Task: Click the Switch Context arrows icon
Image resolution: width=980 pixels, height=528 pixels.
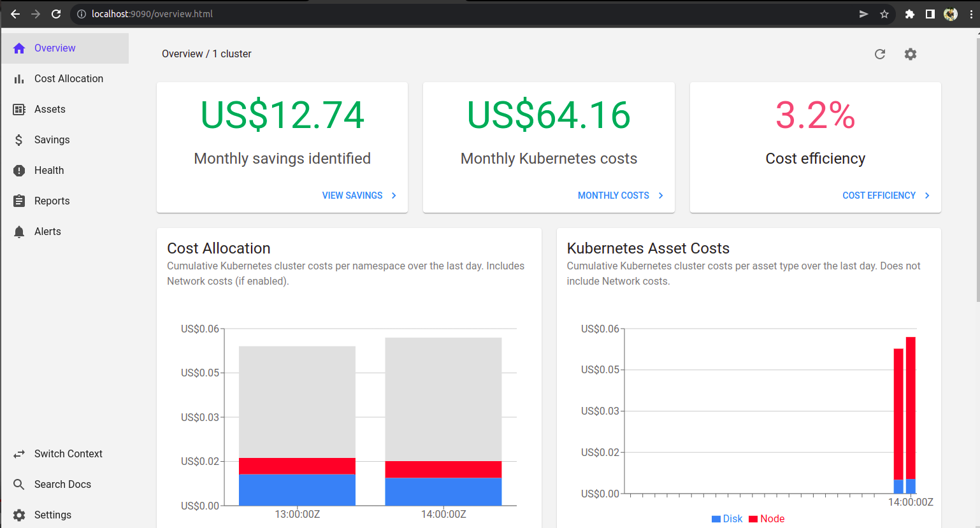Action: click(19, 454)
